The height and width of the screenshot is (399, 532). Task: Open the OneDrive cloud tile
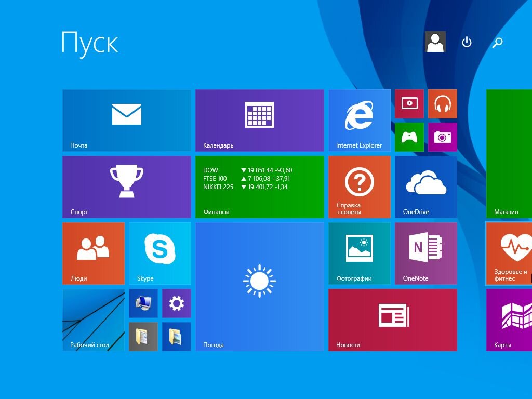[x=426, y=187]
